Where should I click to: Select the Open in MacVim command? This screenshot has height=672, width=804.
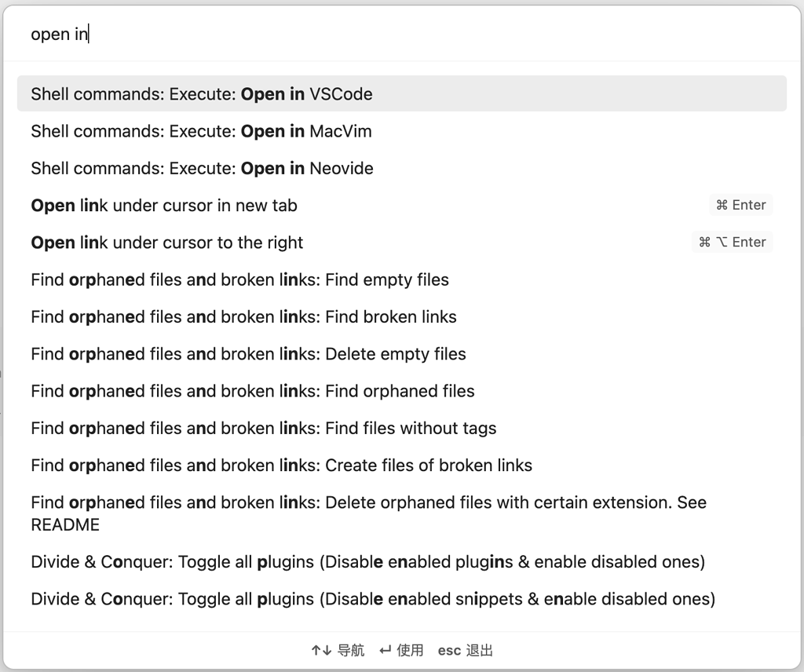coord(201,131)
